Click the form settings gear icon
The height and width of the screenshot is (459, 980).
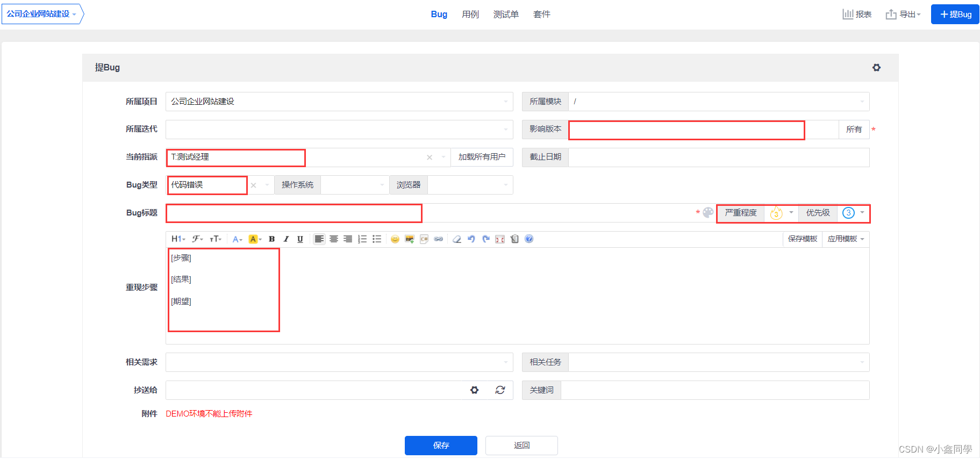pyautogui.click(x=876, y=68)
